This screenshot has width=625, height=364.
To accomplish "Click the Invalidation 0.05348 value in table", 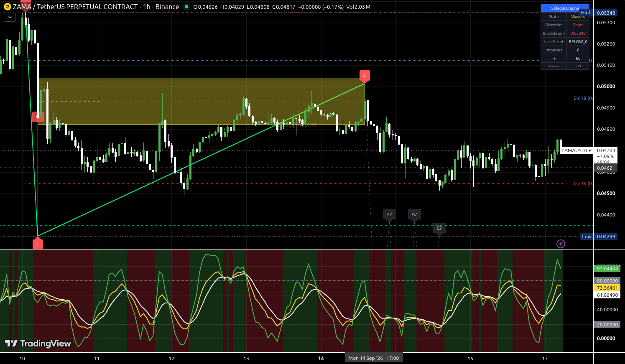I will [x=578, y=33].
